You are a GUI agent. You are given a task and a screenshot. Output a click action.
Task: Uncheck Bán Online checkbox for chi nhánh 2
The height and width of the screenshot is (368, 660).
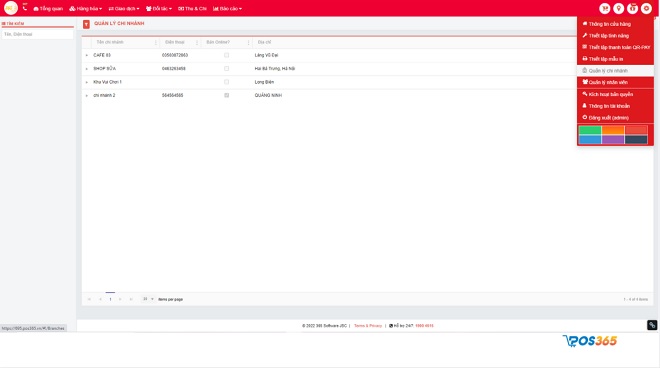226,95
